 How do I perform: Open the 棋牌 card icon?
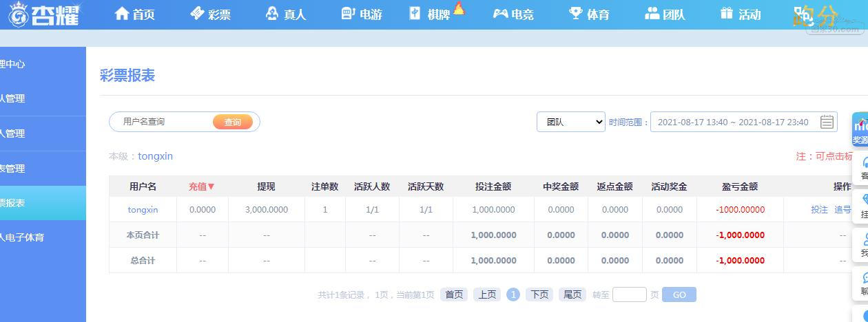point(415,14)
